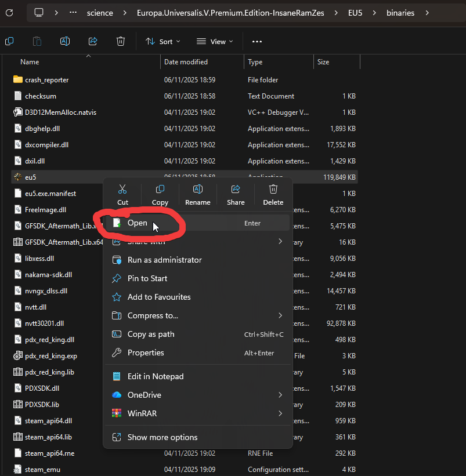Open the View dropdown

(215, 42)
